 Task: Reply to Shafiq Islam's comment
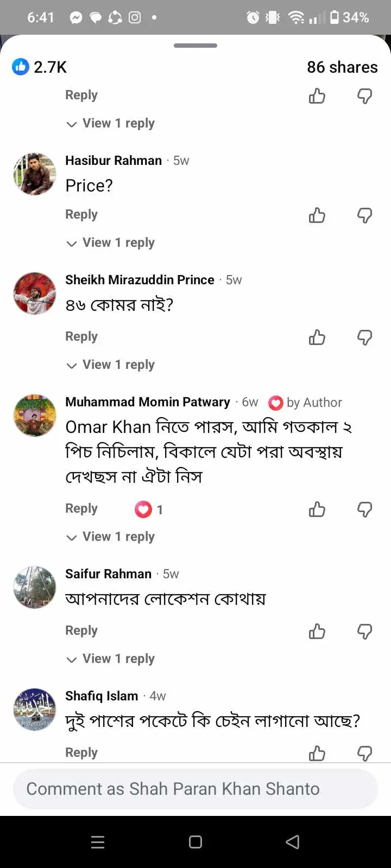[x=81, y=752]
